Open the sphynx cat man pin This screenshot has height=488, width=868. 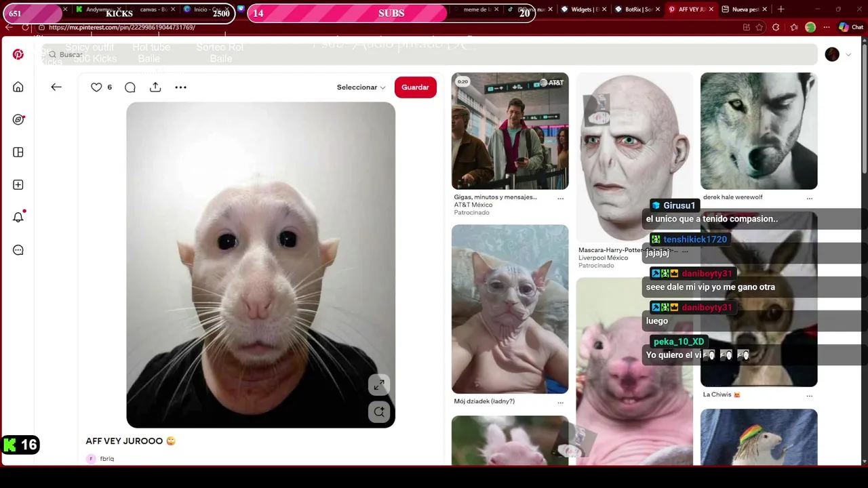tap(510, 309)
